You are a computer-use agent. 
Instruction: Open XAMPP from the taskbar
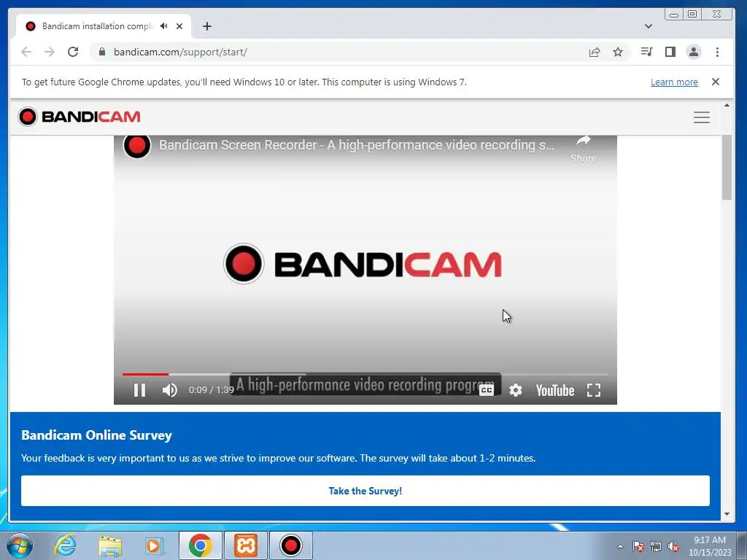point(246,545)
